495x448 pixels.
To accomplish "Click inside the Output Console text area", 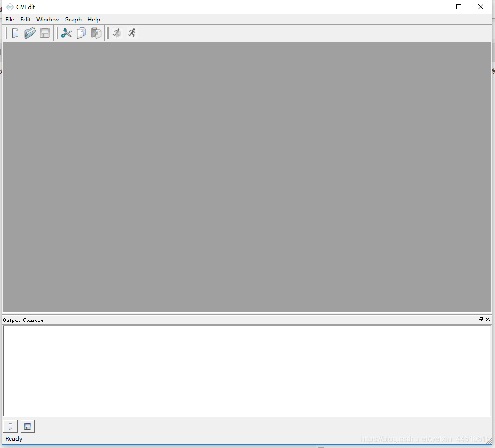I will [247, 371].
